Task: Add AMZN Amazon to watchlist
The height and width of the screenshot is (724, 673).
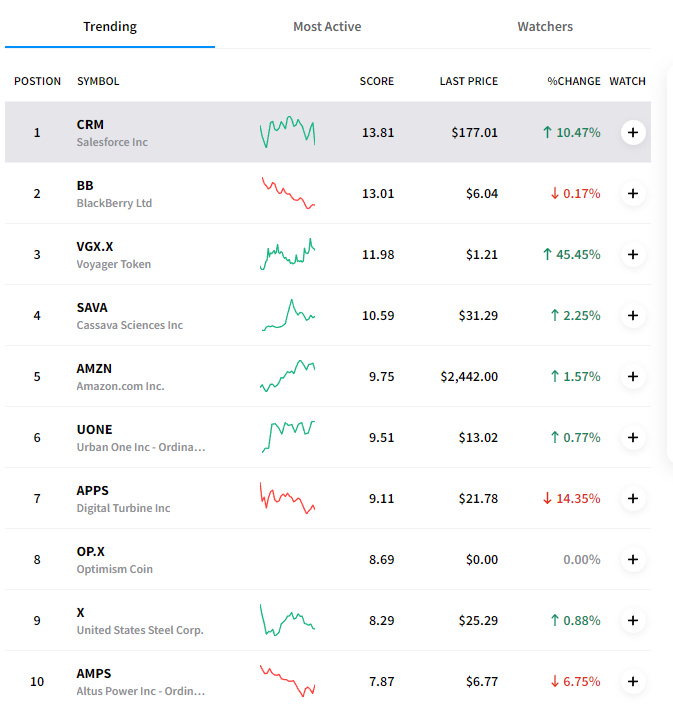Action: pos(633,376)
